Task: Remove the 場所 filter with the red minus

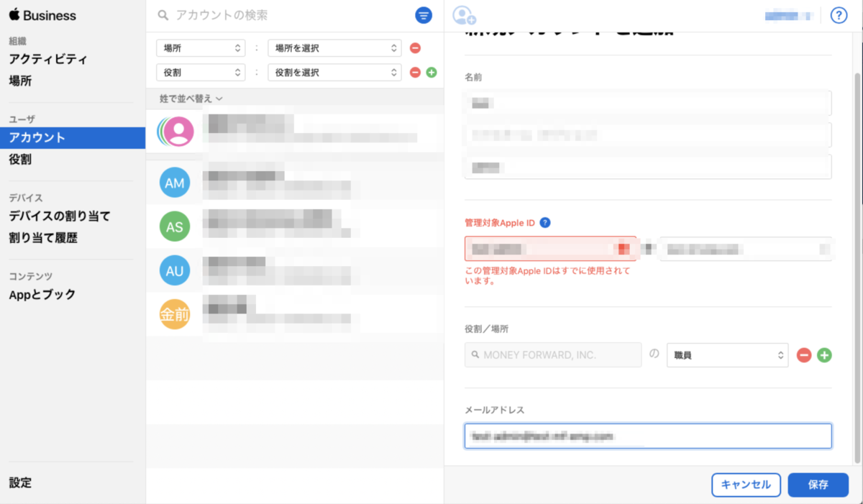Action: click(x=415, y=47)
